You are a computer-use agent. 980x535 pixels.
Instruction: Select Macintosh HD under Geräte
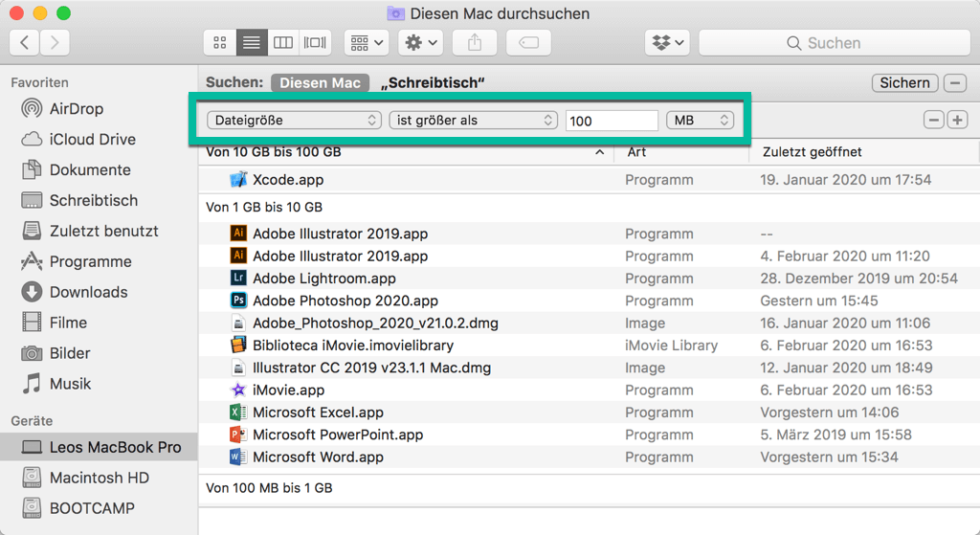click(99, 479)
